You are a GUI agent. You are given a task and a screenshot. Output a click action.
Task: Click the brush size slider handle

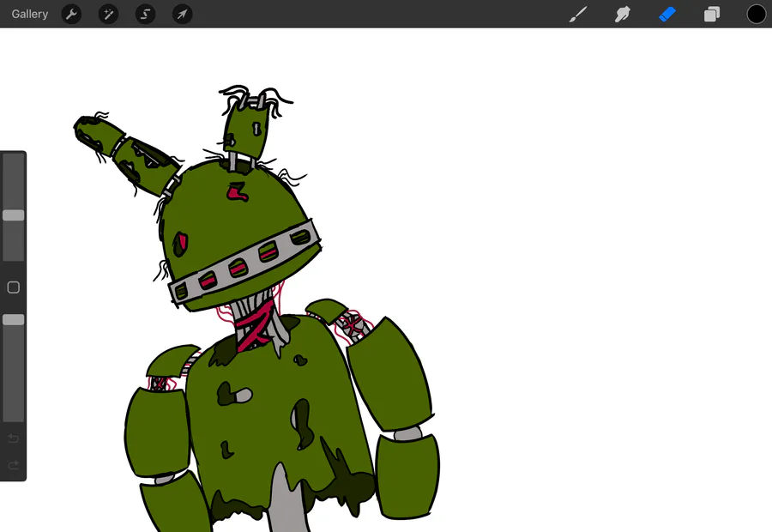(13, 215)
